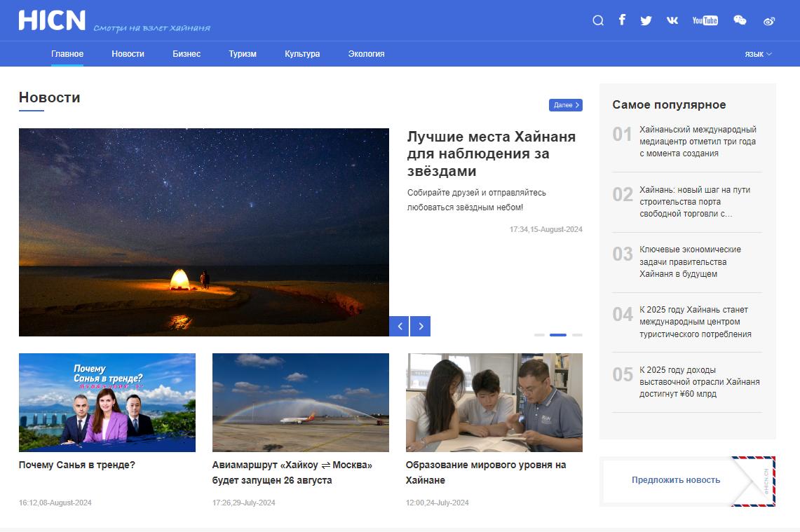Open the Weibo icon
800x532 pixels.
[x=769, y=20]
